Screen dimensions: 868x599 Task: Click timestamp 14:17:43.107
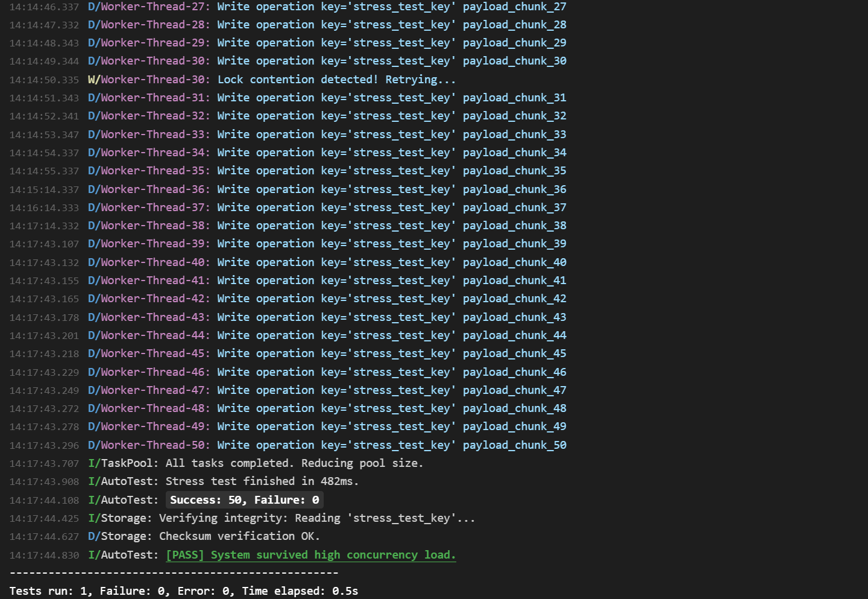(x=44, y=244)
